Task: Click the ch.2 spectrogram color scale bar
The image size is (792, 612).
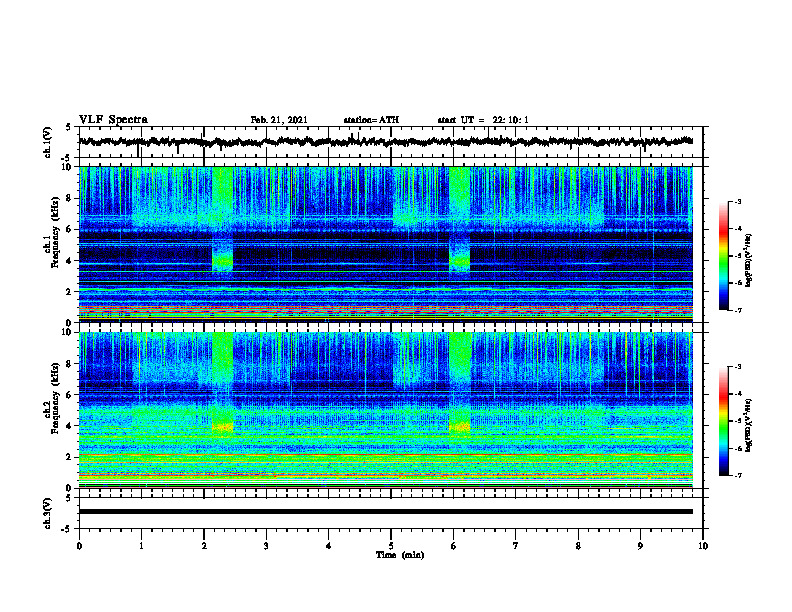Action: coord(723,421)
